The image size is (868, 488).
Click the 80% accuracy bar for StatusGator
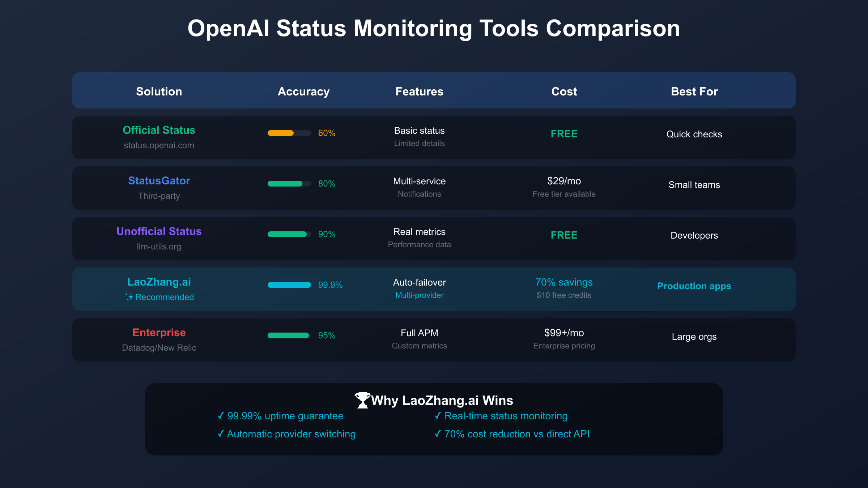[x=289, y=184]
